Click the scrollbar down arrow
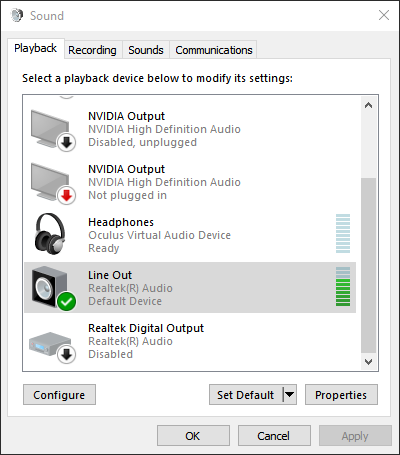The image size is (400, 455). (368, 362)
